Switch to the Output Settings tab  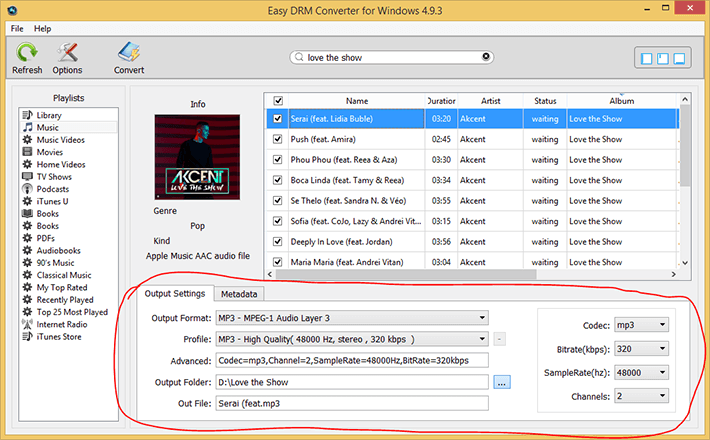click(x=175, y=293)
